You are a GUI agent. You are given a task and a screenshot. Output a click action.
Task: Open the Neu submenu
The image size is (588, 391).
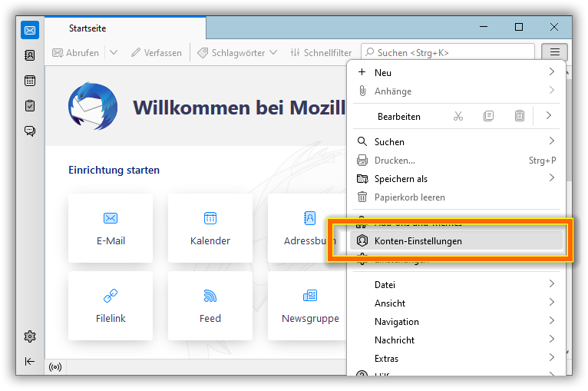456,72
